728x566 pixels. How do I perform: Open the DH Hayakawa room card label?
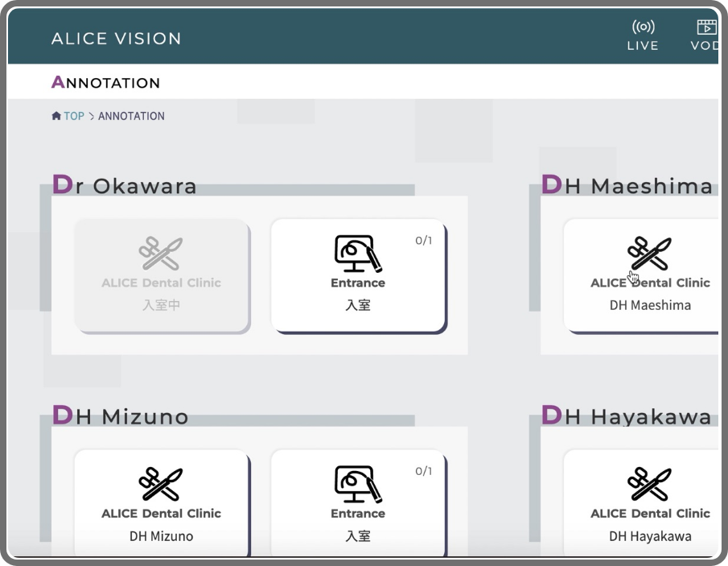[650, 536]
